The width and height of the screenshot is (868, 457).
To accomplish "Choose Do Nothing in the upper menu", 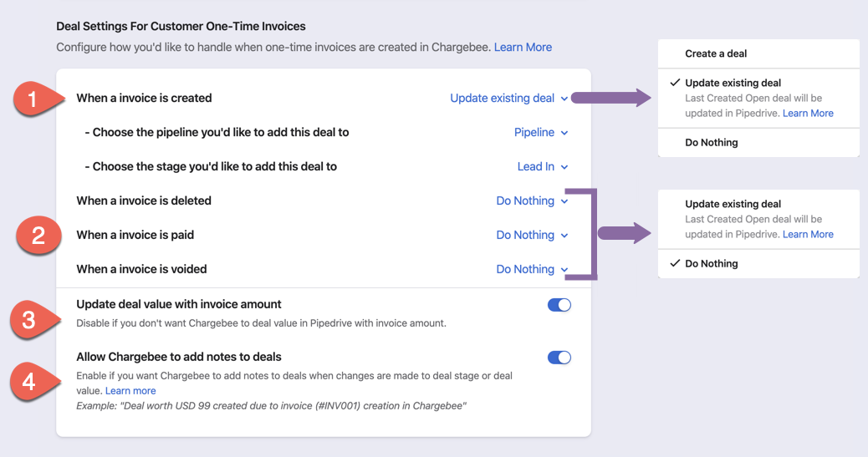I will coord(711,143).
